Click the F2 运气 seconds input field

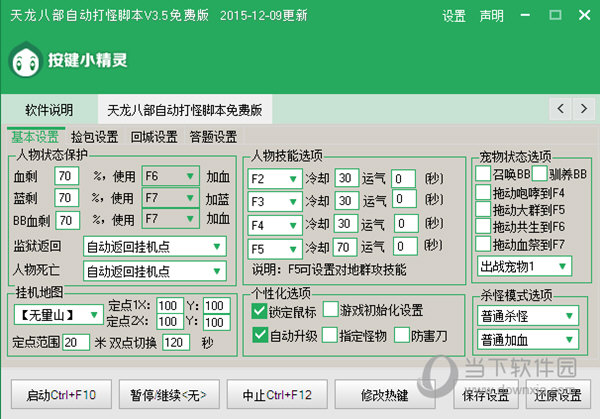pyautogui.click(x=403, y=179)
